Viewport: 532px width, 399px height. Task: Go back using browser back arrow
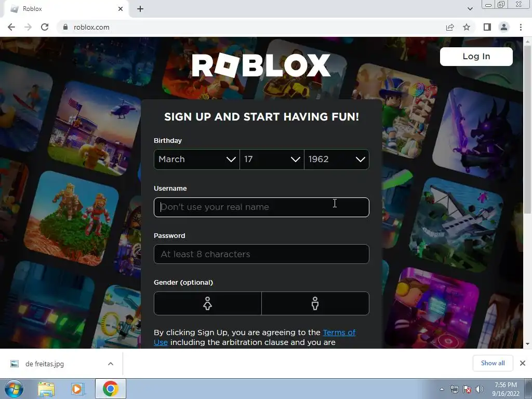[11, 27]
